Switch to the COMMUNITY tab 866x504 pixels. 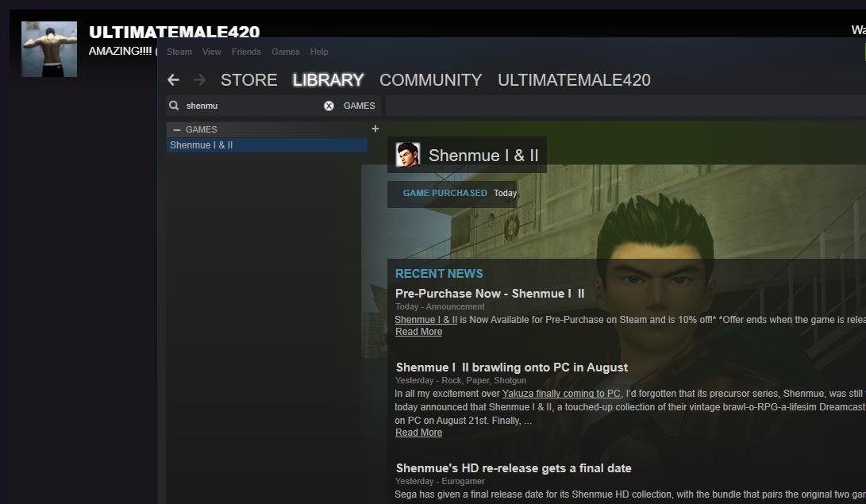(x=431, y=80)
